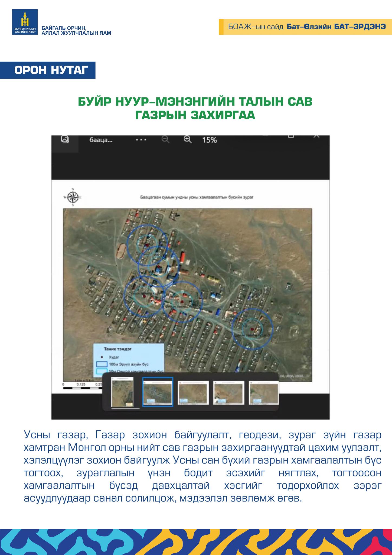The height and width of the screenshot is (555, 392).
Task: Open the three-dot more options menu
Action: [141, 140]
